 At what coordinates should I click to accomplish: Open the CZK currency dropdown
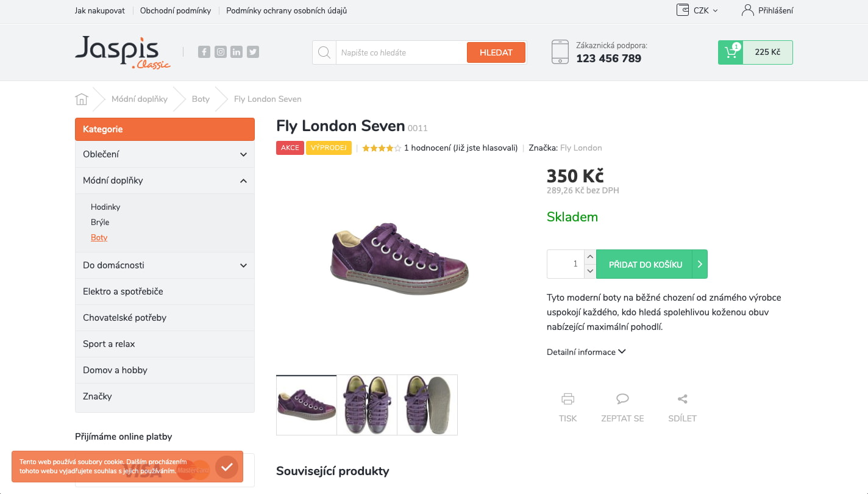[x=698, y=10]
